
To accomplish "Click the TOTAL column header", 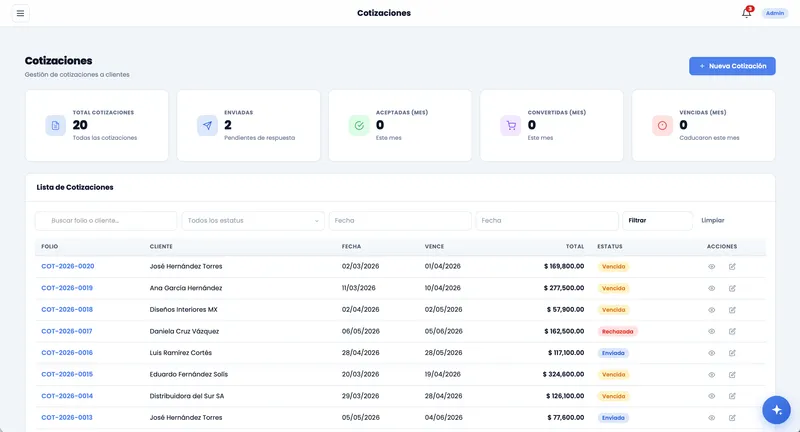I will pyautogui.click(x=575, y=246).
